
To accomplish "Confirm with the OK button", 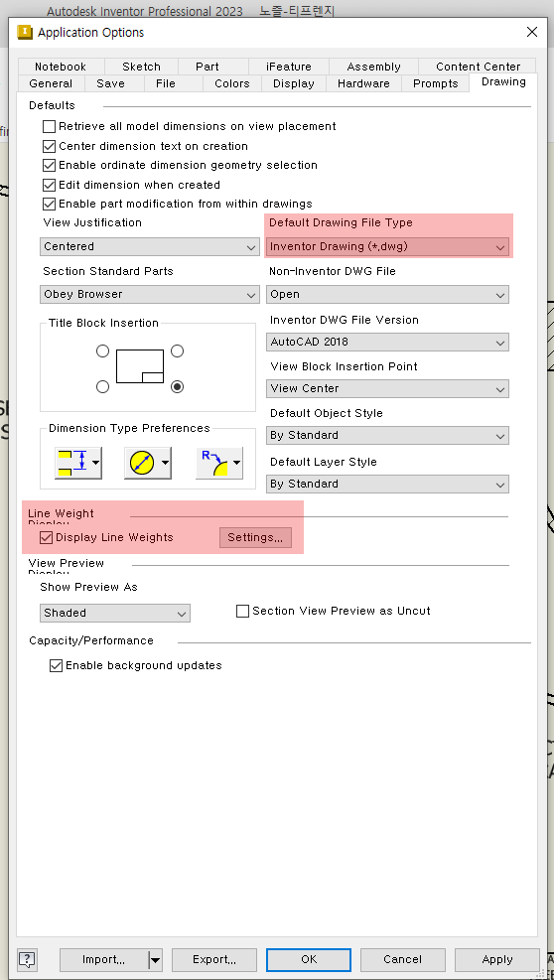I will pyautogui.click(x=309, y=959).
